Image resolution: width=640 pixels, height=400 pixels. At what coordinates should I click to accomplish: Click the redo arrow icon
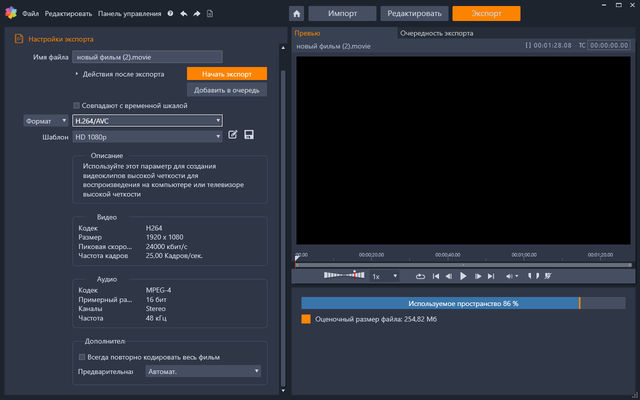point(197,14)
